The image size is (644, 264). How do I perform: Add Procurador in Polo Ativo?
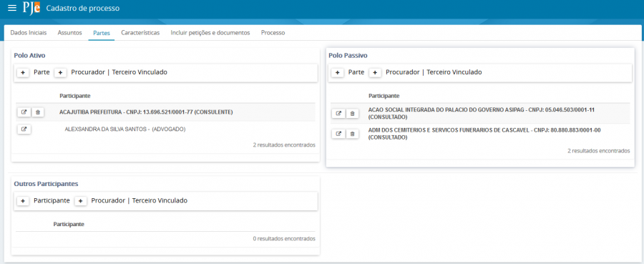click(60, 73)
